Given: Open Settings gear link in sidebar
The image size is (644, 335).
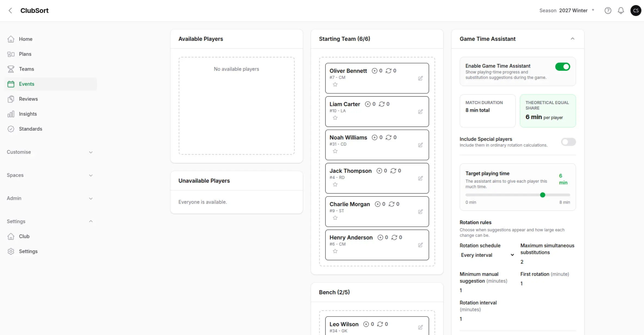Looking at the screenshot, I should [x=50, y=251].
